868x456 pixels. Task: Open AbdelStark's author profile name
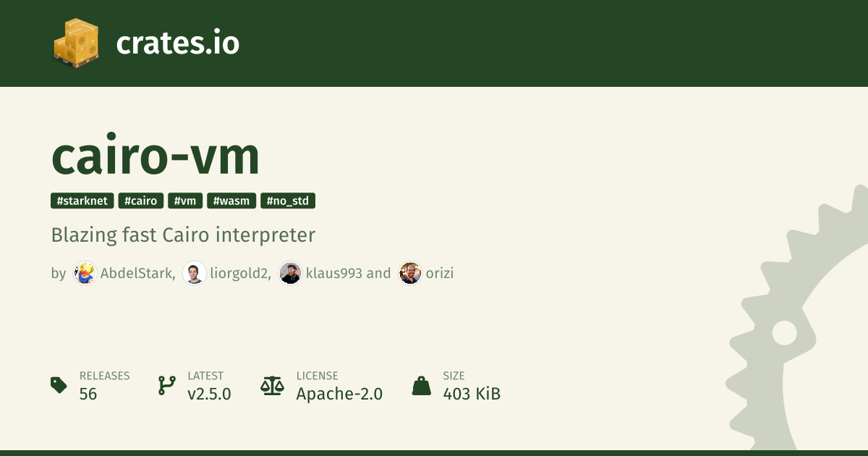point(136,273)
